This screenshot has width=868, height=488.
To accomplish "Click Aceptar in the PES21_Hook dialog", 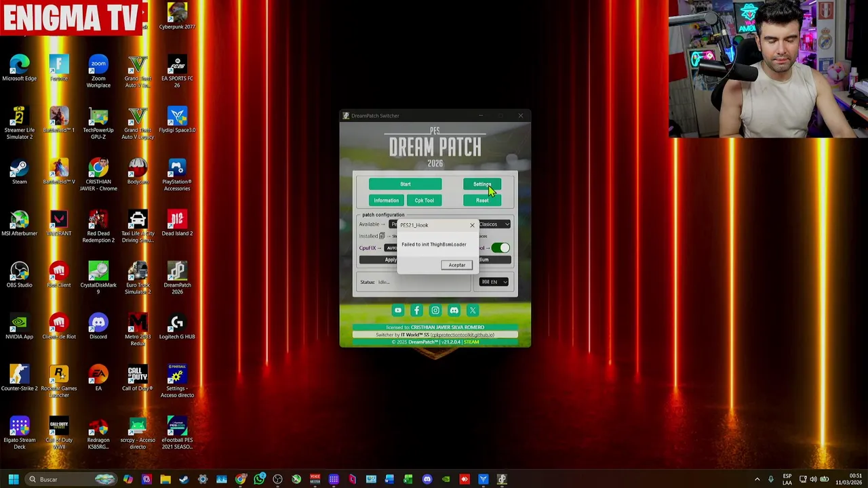I will point(456,265).
